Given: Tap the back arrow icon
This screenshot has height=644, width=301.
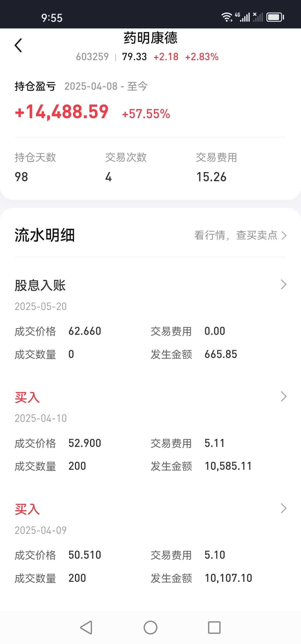Looking at the screenshot, I should (18, 45).
